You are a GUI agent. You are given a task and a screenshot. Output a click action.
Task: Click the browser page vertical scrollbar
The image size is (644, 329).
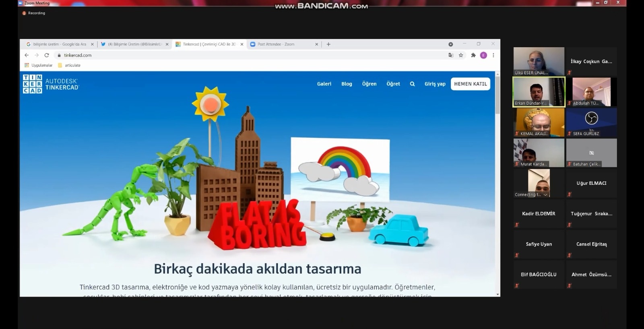click(497, 95)
